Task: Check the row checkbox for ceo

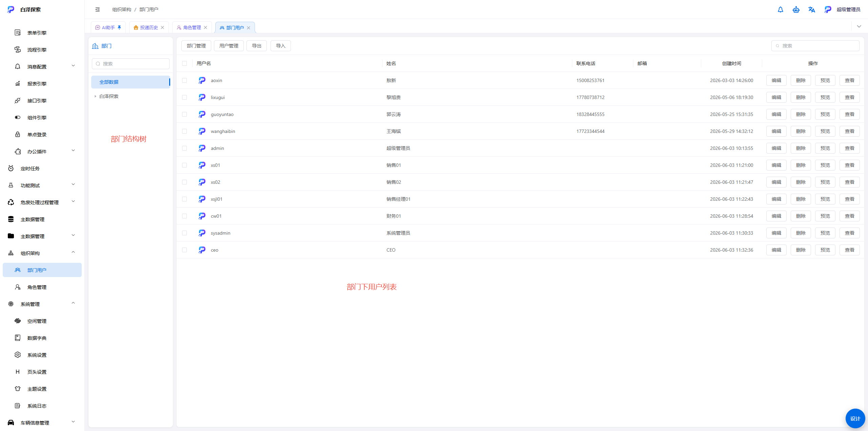Action: [x=184, y=250]
